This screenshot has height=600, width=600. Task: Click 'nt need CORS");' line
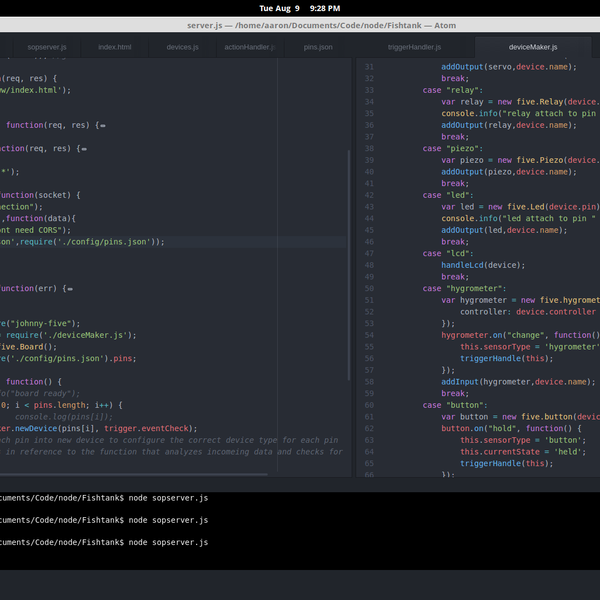[x=36, y=230]
